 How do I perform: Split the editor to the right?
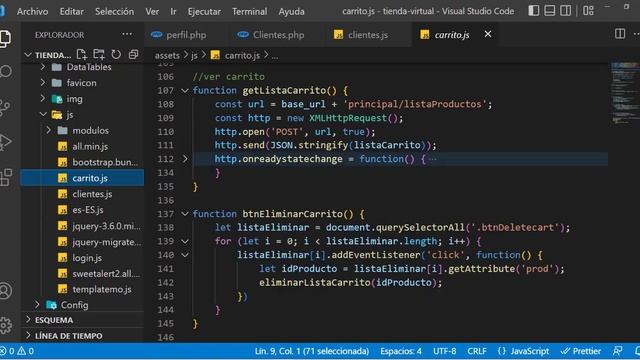pyautogui.click(x=620, y=34)
